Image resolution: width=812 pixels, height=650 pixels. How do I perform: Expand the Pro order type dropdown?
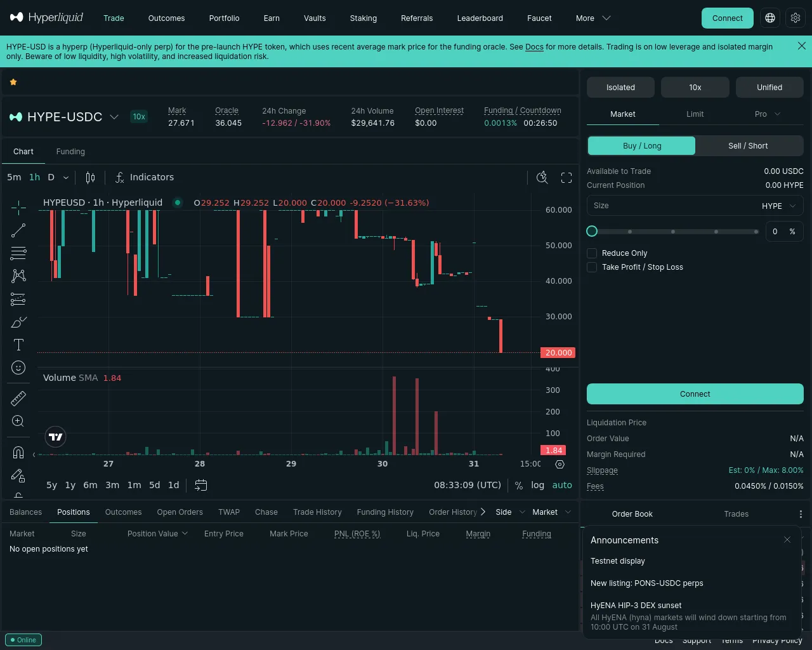(x=768, y=114)
